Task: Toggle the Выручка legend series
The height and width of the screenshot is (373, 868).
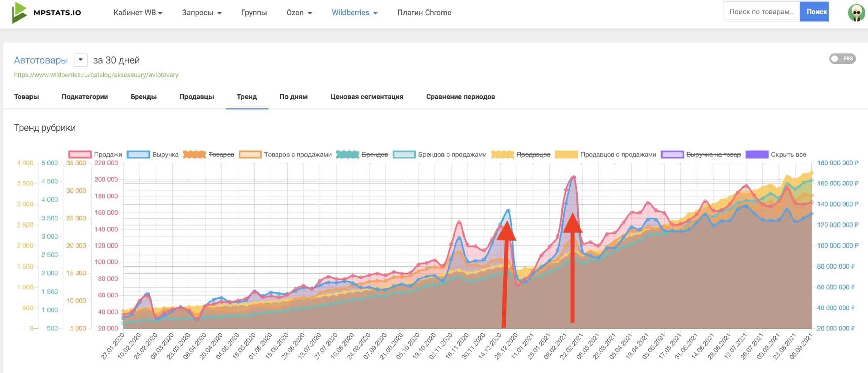Action: pyautogui.click(x=138, y=154)
